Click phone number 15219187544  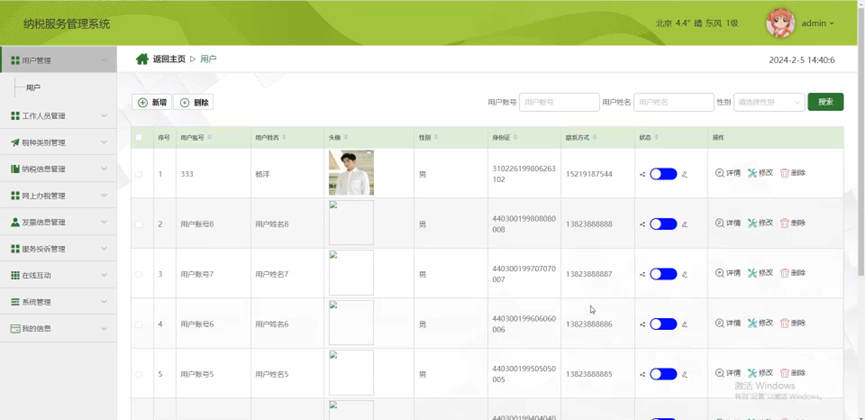[x=589, y=174]
